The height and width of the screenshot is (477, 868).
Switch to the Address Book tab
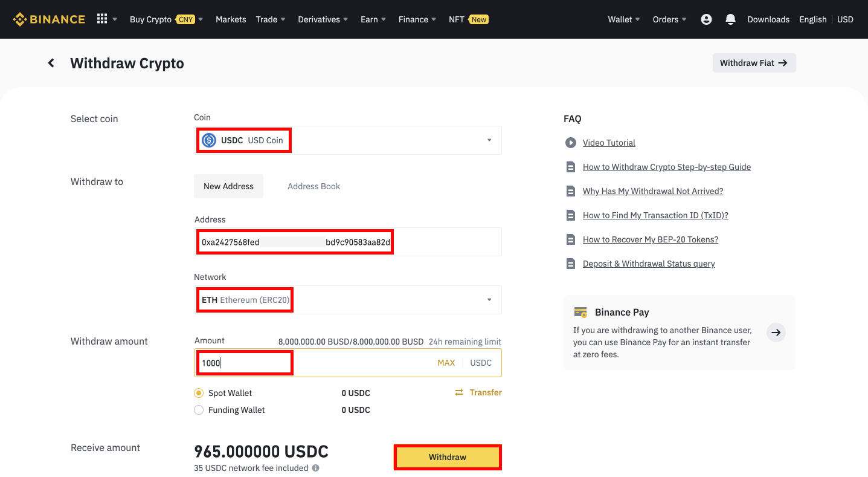click(x=313, y=186)
